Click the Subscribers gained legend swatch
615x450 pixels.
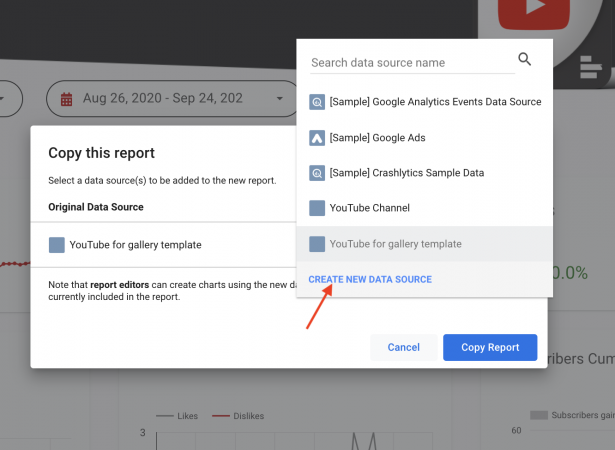539,415
